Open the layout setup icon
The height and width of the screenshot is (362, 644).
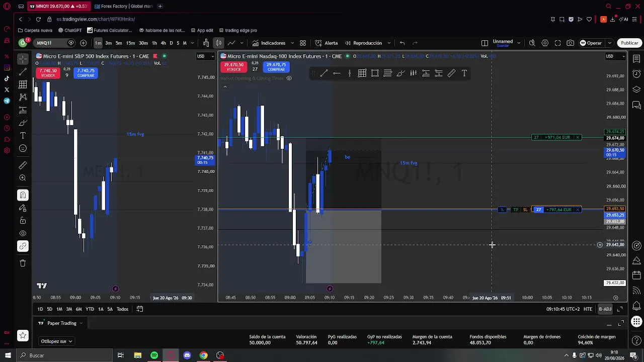coord(485,43)
